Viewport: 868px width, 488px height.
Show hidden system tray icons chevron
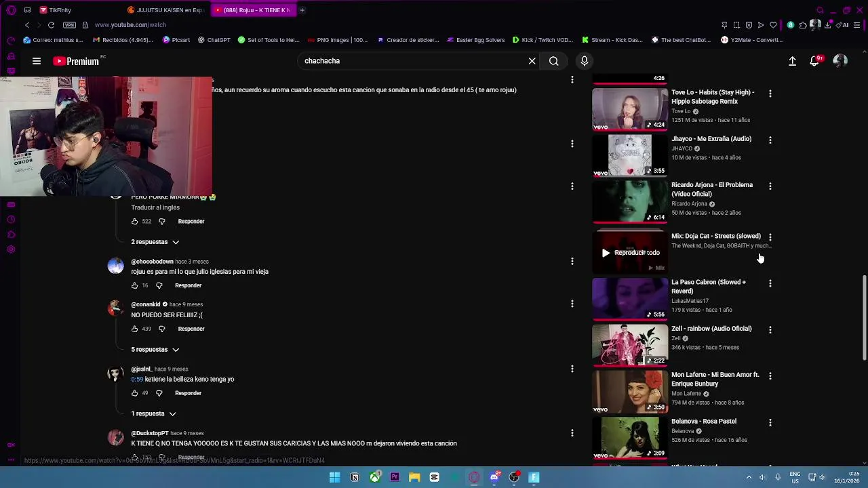tap(749, 477)
